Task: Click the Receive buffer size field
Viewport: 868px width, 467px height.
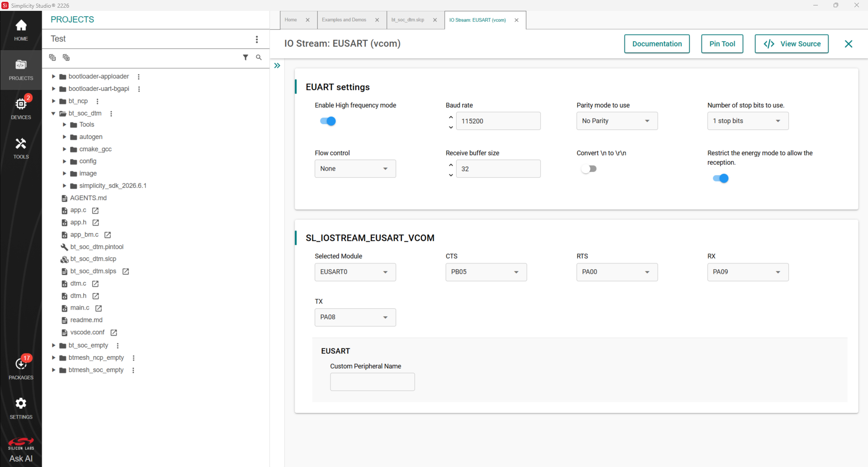Action: 498,169
